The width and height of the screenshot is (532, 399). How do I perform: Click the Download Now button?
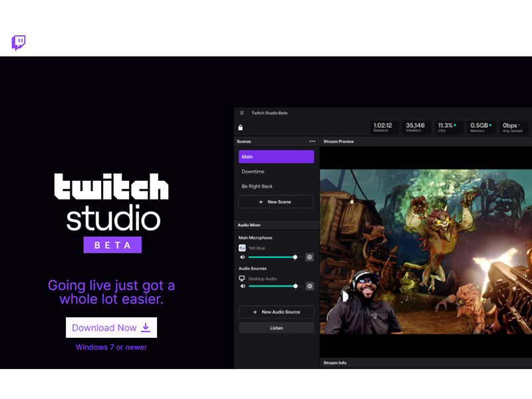pyautogui.click(x=111, y=328)
